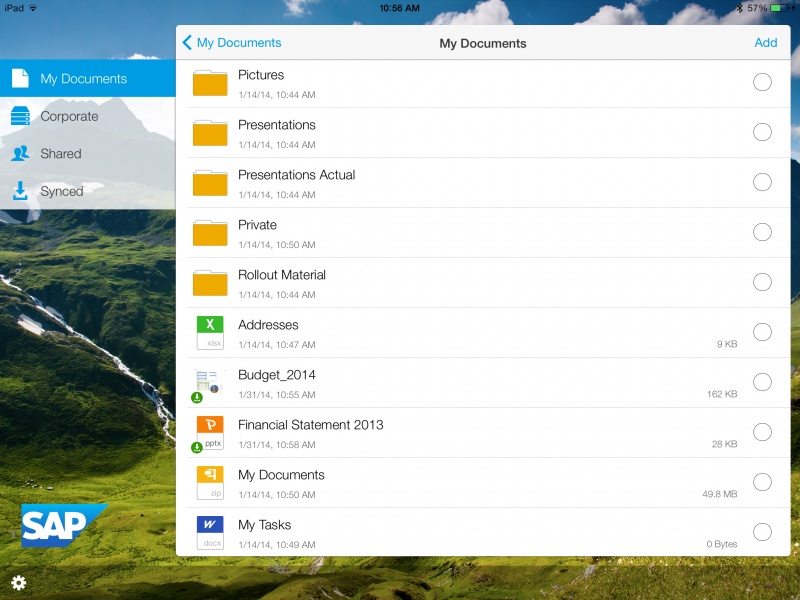Click the green downloaded badge on Budget_2014
The width and height of the screenshot is (800, 600).
point(198,395)
